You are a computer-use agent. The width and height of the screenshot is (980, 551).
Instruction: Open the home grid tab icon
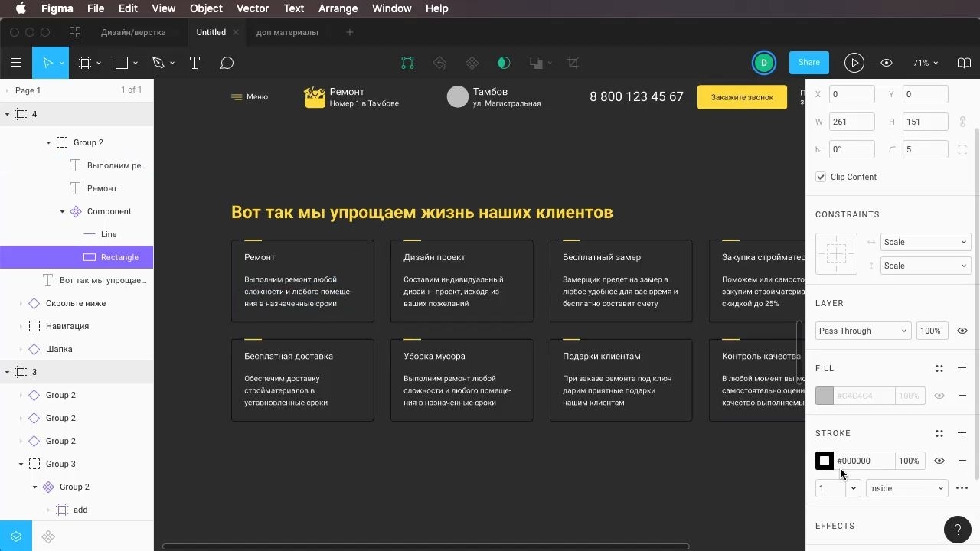click(75, 32)
